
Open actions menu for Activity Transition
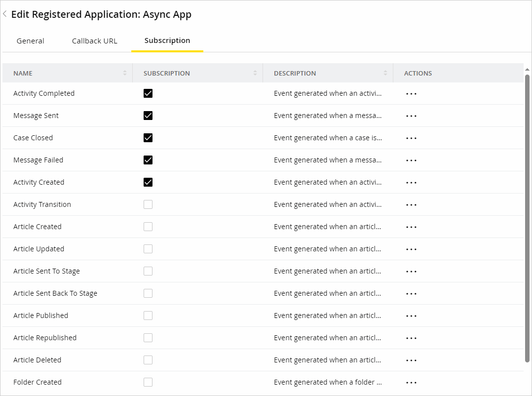point(411,205)
